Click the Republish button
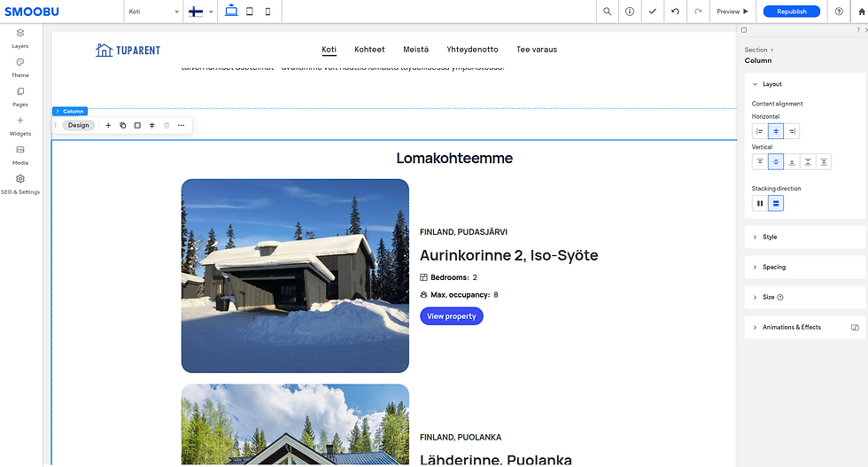 [792, 12]
